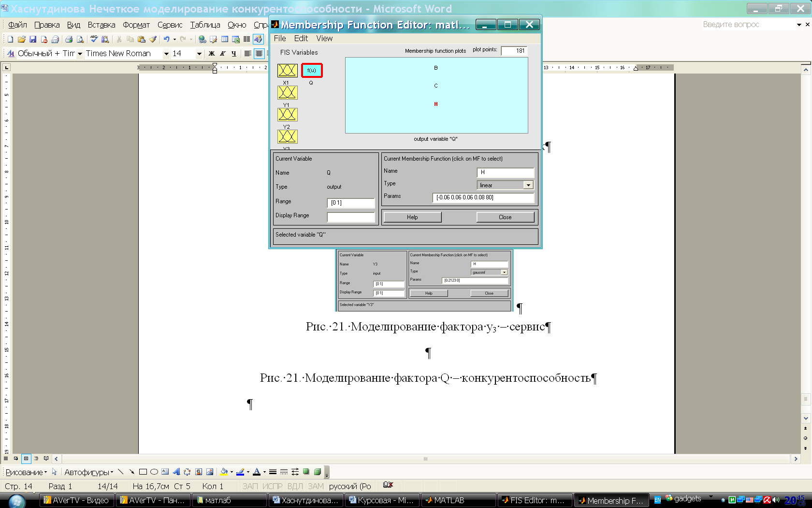Click the MF Name field containing H
Screen dimensions: 812x508
coord(506,172)
